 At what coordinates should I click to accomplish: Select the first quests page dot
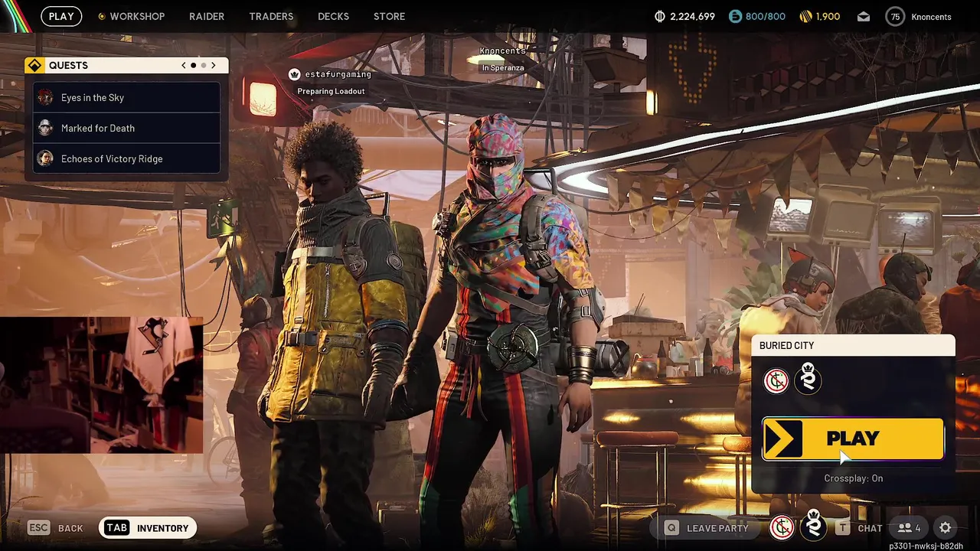point(193,66)
